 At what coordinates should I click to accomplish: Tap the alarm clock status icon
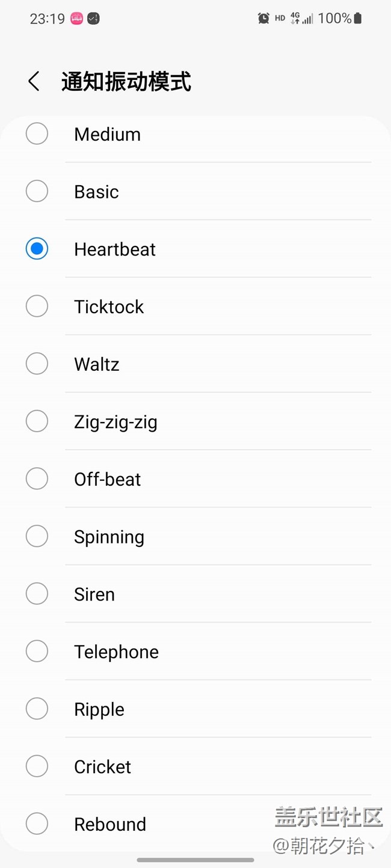(x=263, y=19)
